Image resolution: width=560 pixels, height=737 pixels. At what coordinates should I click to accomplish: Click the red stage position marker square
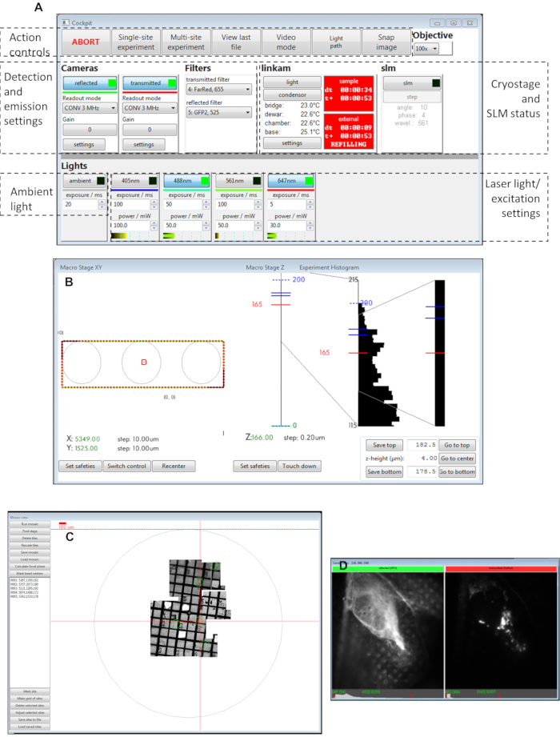coord(144,362)
